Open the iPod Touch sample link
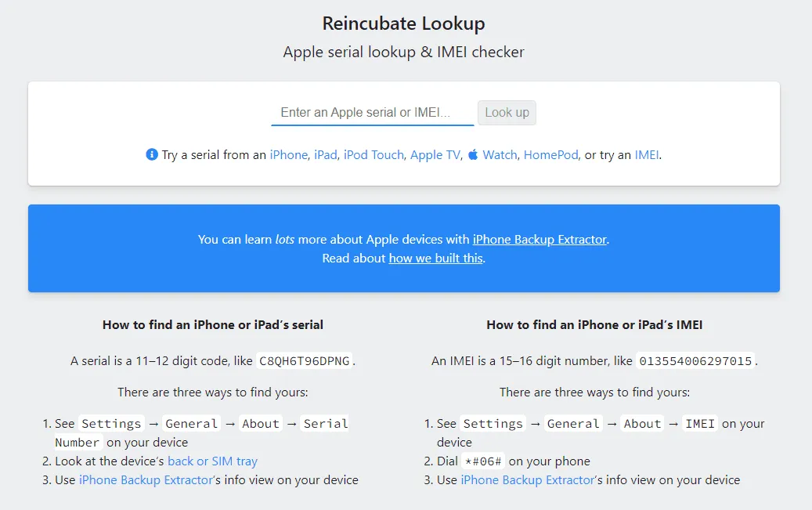Screen dimensions: 812x510 374,155
